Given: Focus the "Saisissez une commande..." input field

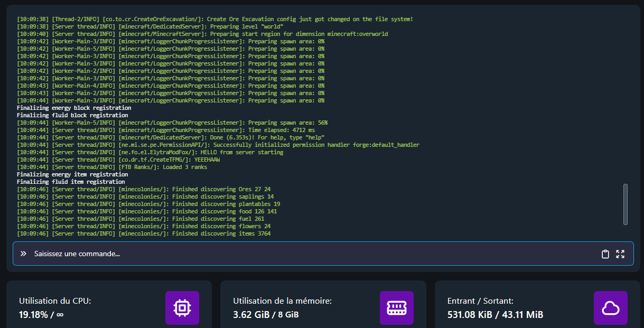Looking at the screenshot, I should [x=323, y=254].
